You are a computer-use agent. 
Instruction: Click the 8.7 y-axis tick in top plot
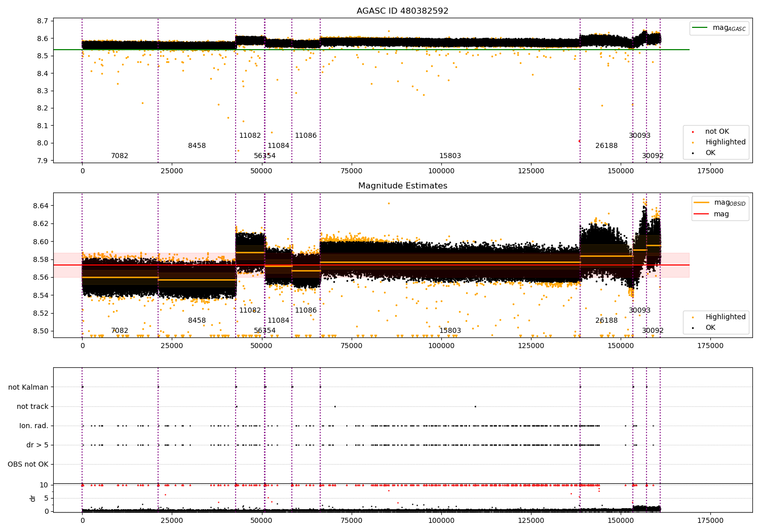(43, 21)
